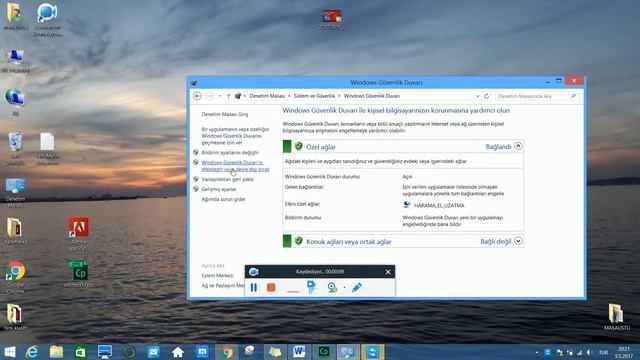Click 'Bildirim ayarlarını değiştir' link
The width and height of the screenshot is (640, 360).
pos(230,153)
